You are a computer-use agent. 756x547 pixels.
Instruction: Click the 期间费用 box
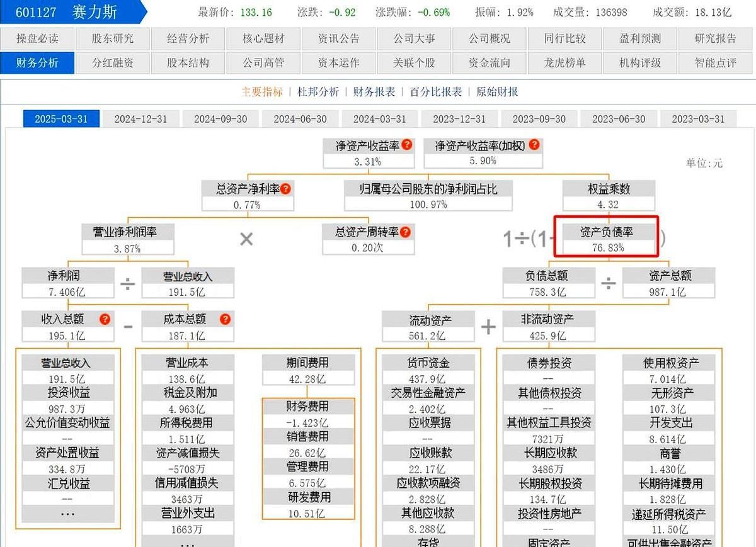308,370
